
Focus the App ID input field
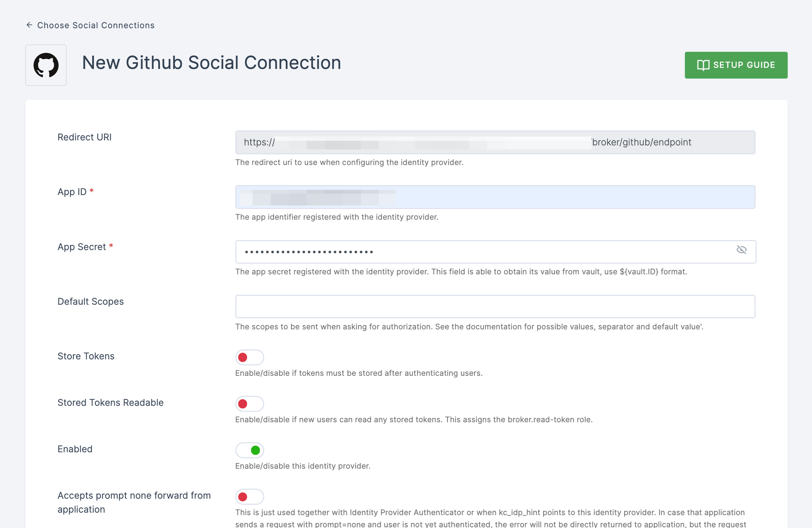[495, 197]
